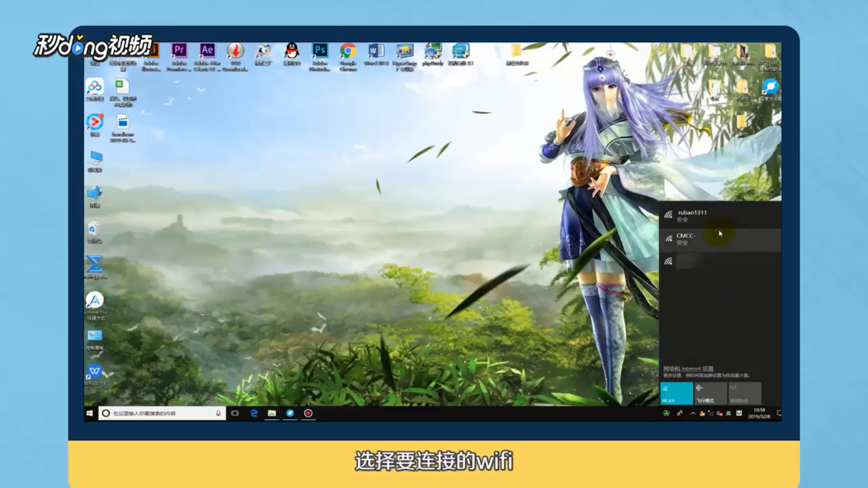Open Task View on taskbar
868x488 pixels.
[235, 413]
